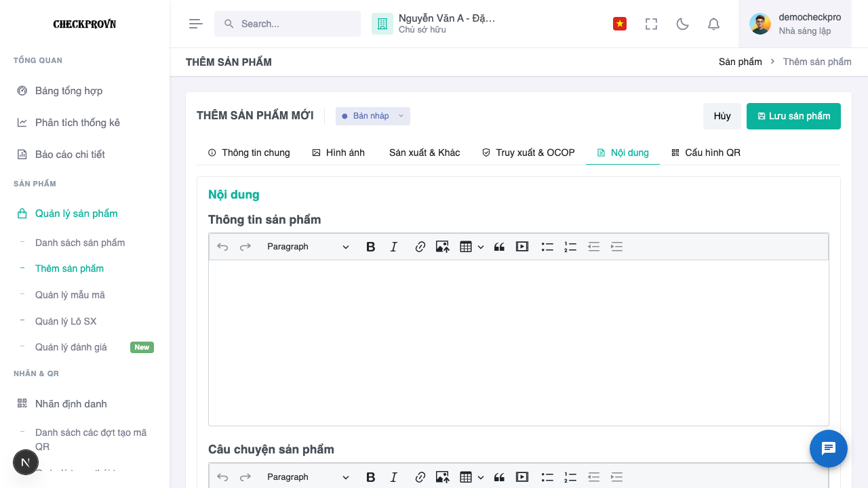Screen dimensions: 868x488
Task: Switch to Cấu hình QR tab
Action: click(706, 152)
